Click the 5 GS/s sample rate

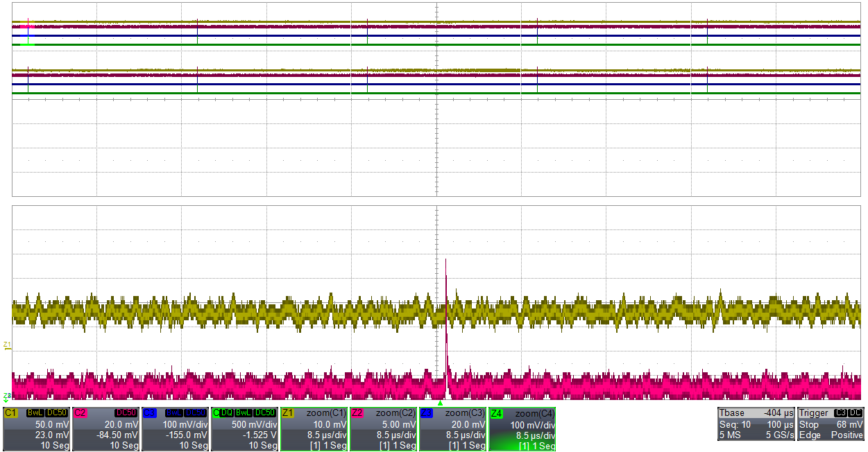pyautogui.click(x=780, y=435)
